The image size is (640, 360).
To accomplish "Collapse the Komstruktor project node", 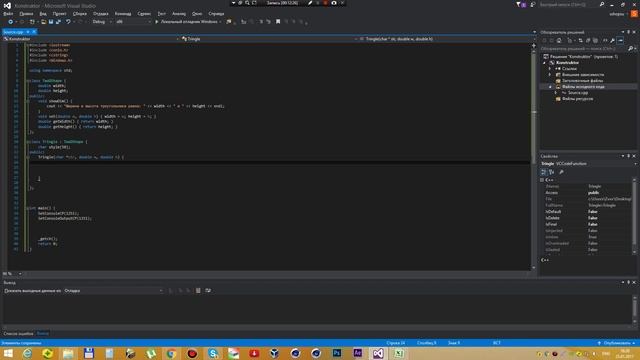I will tap(544, 63).
